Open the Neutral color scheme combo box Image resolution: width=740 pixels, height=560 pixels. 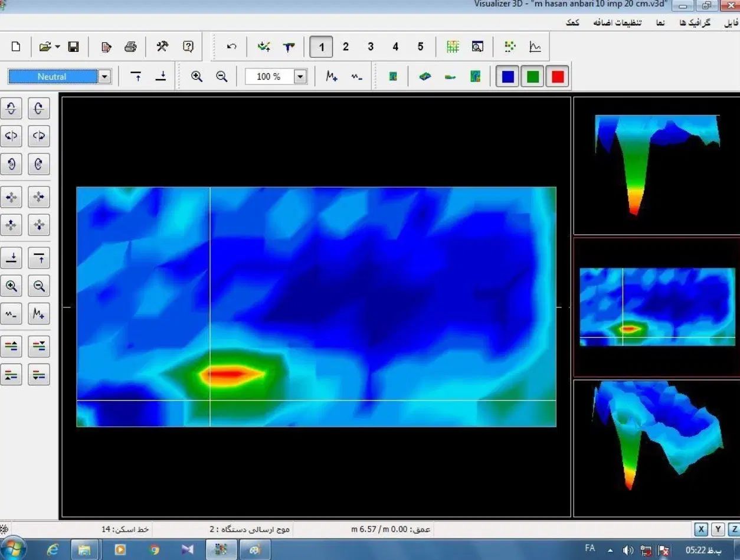(x=59, y=77)
